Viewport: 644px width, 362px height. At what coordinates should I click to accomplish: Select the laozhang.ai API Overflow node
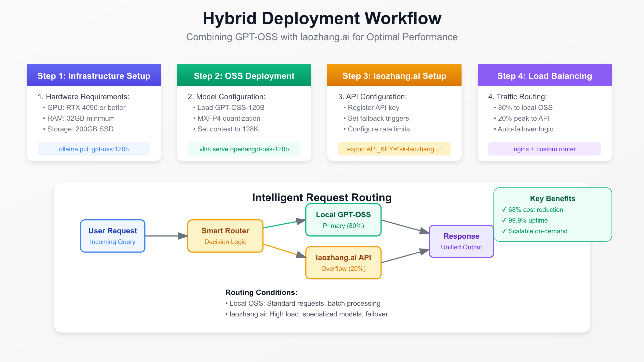coord(343,263)
